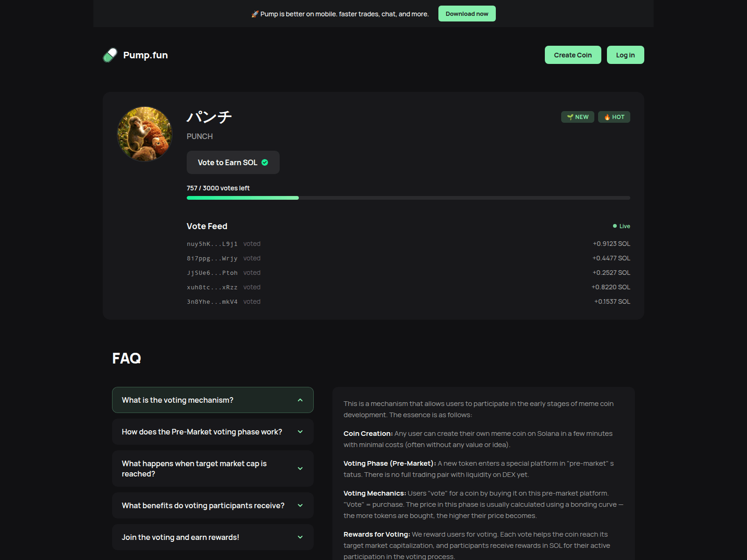Click the 'Coin Creation:' bold term
This screenshot has height=560, width=747.
pos(368,434)
